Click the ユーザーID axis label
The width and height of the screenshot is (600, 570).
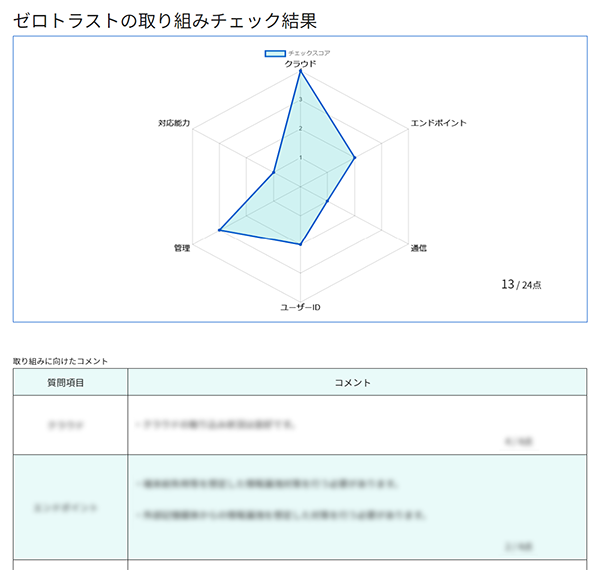pyautogui.click(x=300, y=307)
